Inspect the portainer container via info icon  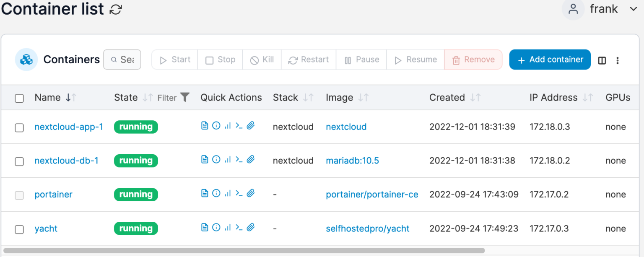[216, 193]
